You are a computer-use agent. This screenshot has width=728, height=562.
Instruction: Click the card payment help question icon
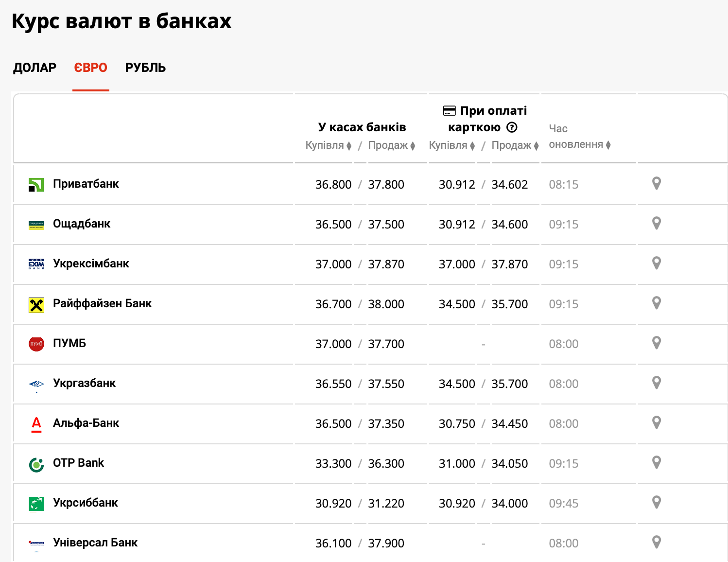[512, 127]
